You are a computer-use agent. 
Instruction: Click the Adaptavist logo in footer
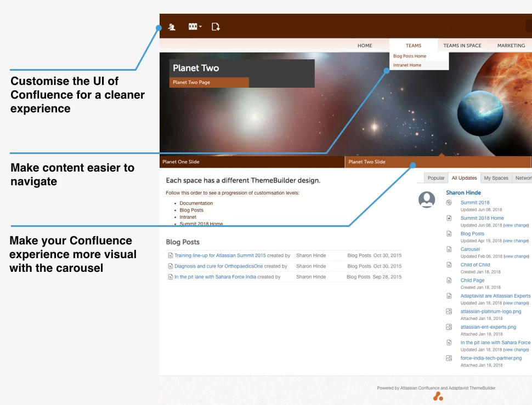coord(438,396)
